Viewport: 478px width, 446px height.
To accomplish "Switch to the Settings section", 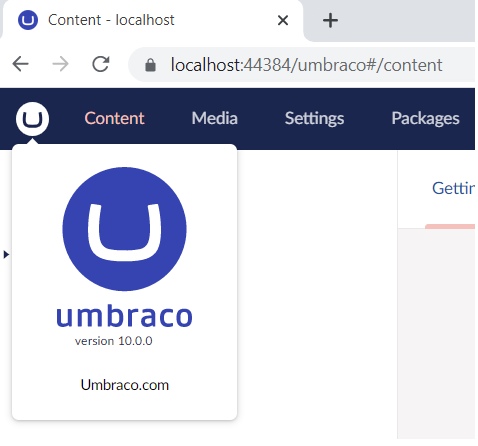I will pos(314,118).
